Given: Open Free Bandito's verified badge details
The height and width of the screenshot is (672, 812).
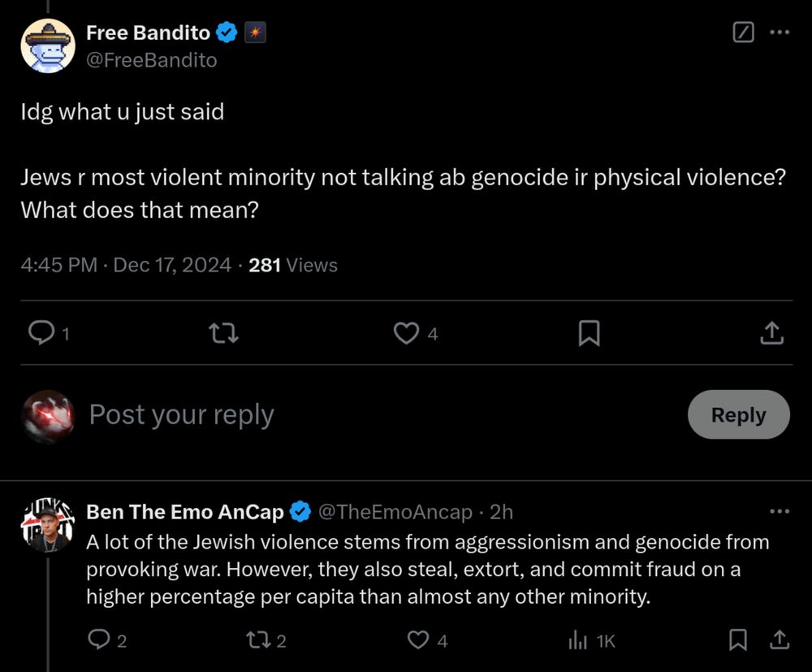Looking at the screenshot, I should pyautogui.click(x=225, y=33).
